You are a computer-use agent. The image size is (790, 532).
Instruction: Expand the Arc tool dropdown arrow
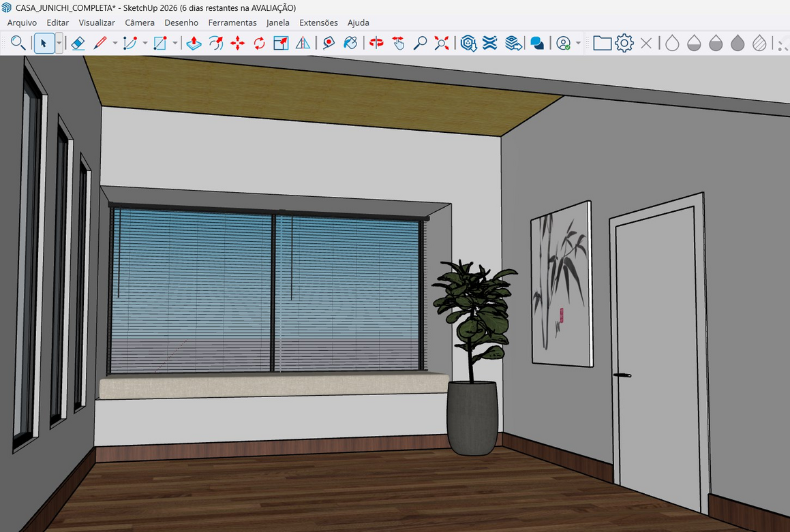[145, 44]
